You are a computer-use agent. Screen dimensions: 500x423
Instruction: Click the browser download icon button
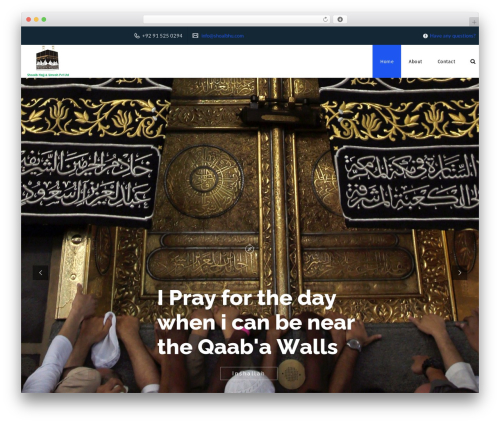tap(340, 19)
